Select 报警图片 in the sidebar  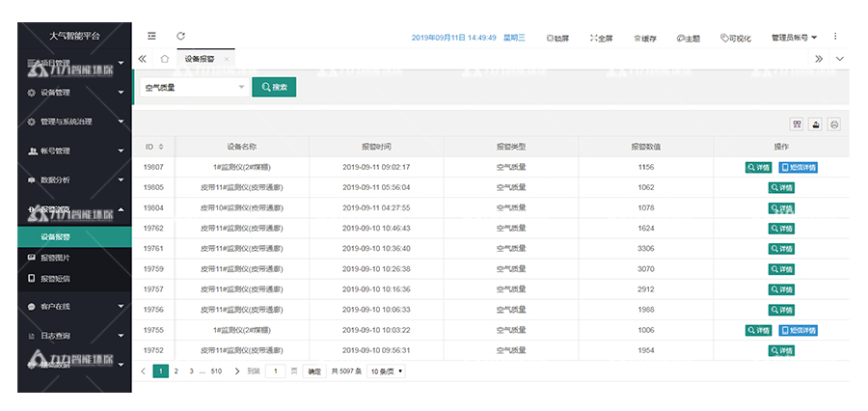pyautogui.click(x=55, y=258)
